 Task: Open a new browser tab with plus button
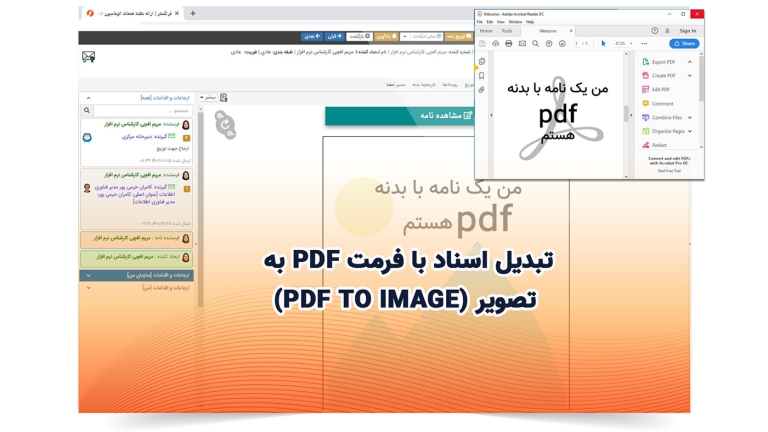[x=193, y=13]
